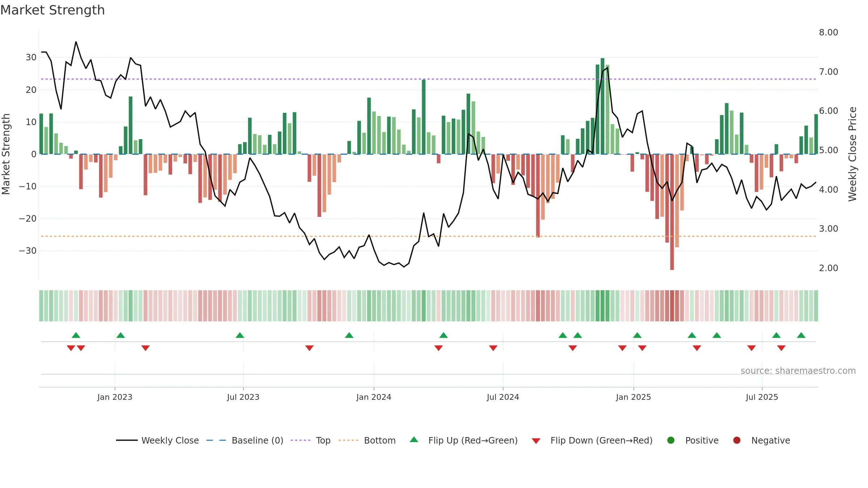Click the vertical Market Strength axis title
The width and height of the screenshot is (868, 488).
coord(6,154)
